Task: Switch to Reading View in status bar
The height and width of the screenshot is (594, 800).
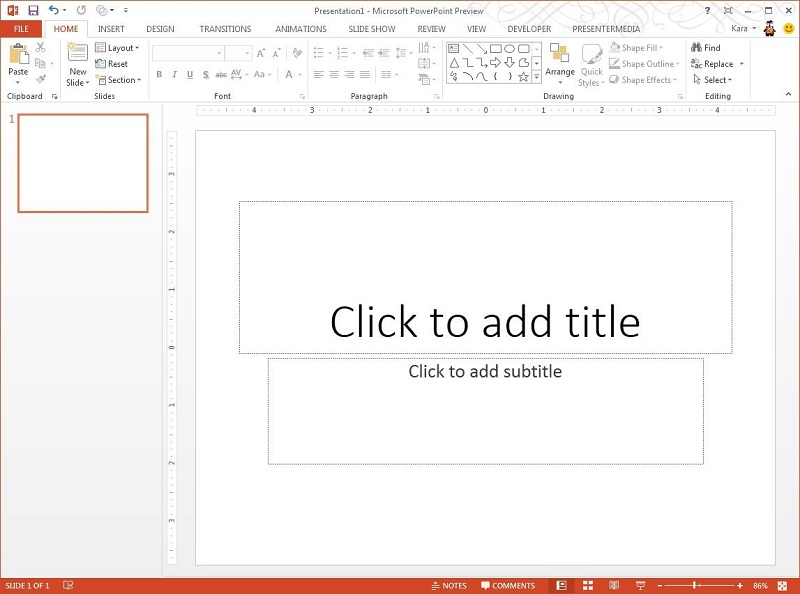Action: point(614,585)
